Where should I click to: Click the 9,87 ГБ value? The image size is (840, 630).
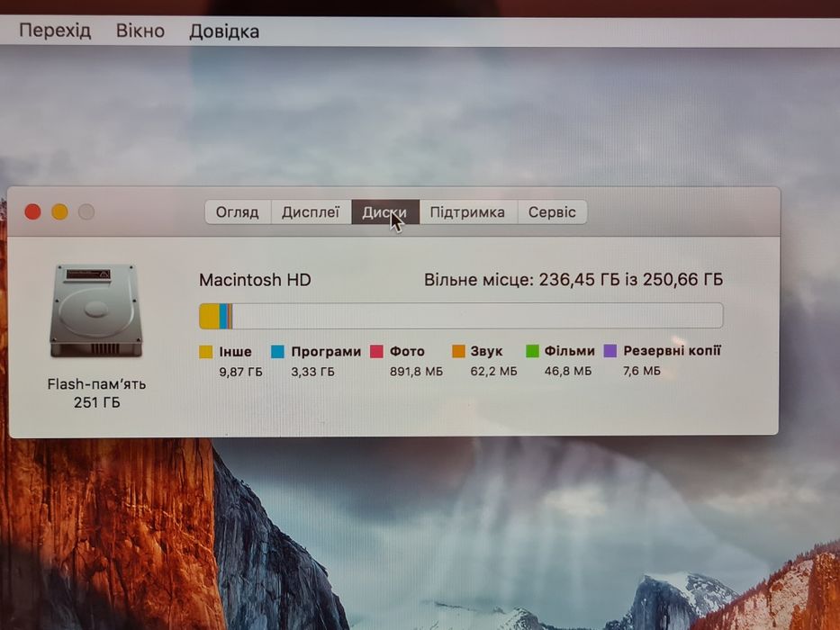pyautogui.click(x=240, y=372)
